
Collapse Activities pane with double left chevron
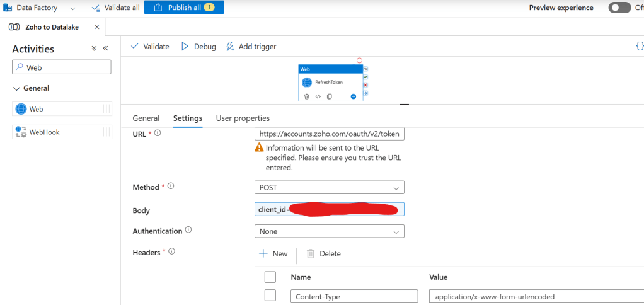(105, 49)
